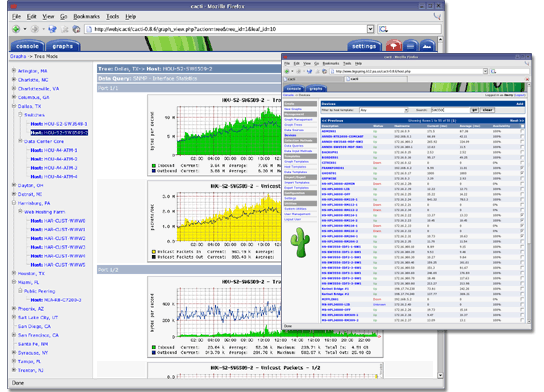Click the search engine icon in main window
Screen dimensions: 544x392
[x=383, y=29]
